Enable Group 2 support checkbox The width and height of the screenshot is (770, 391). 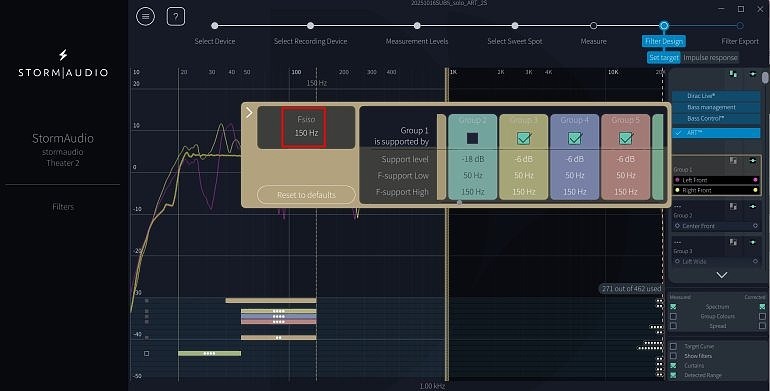pyautogui.click(x=472, y=138)
